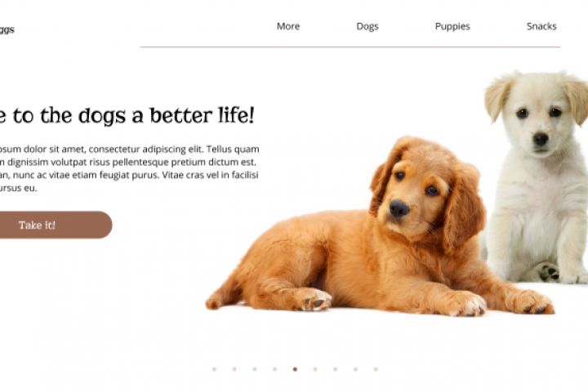Open the Puppies navigation link

click(x=452, y=27)
